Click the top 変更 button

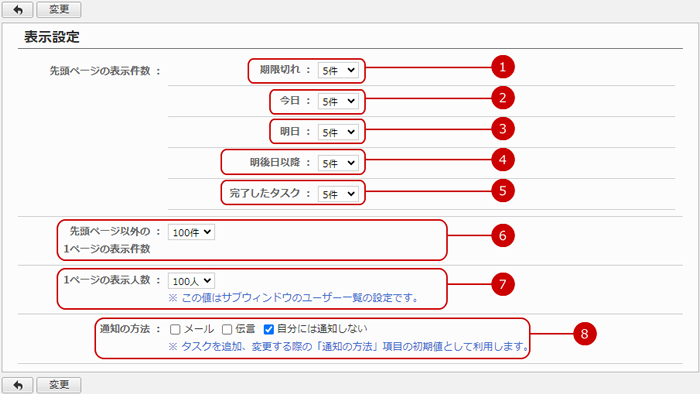pyautogui.click(x=58, y=9)
